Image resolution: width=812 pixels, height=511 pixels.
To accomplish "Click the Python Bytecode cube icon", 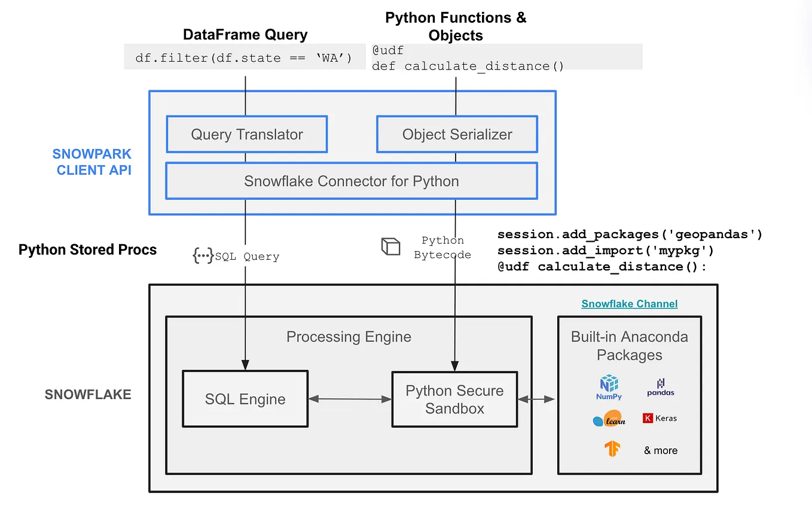I will (x=391, y=247).
